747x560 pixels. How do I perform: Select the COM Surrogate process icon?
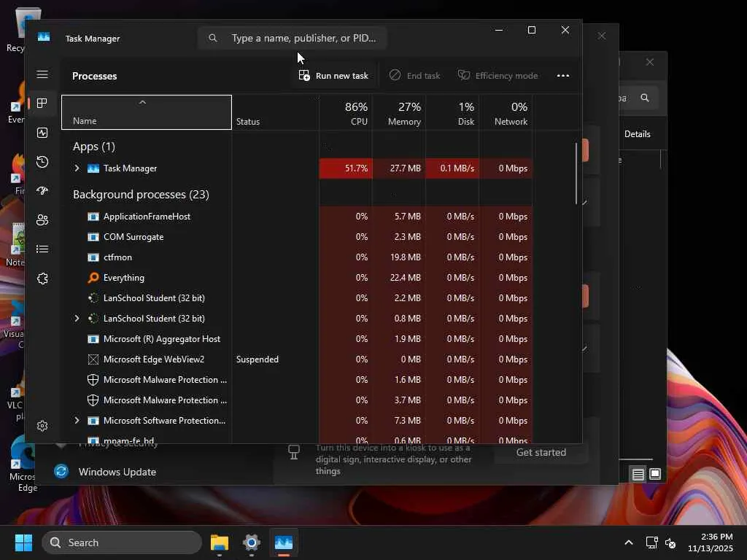pyautogui.click(x=93, y=237)
